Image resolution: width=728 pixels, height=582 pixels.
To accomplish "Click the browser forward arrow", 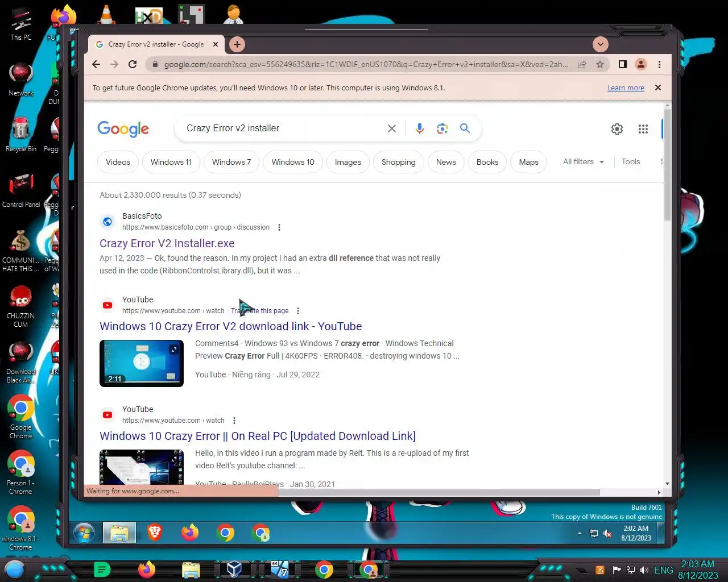I will coord(114,64).
